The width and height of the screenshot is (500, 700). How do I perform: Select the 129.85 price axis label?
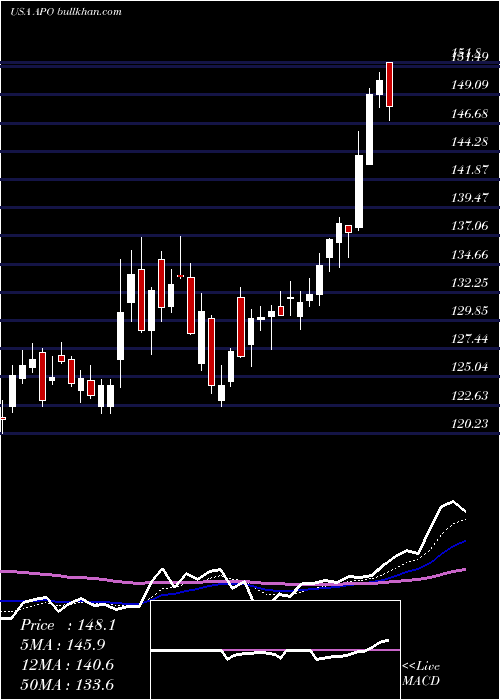(x=470, y=311)
